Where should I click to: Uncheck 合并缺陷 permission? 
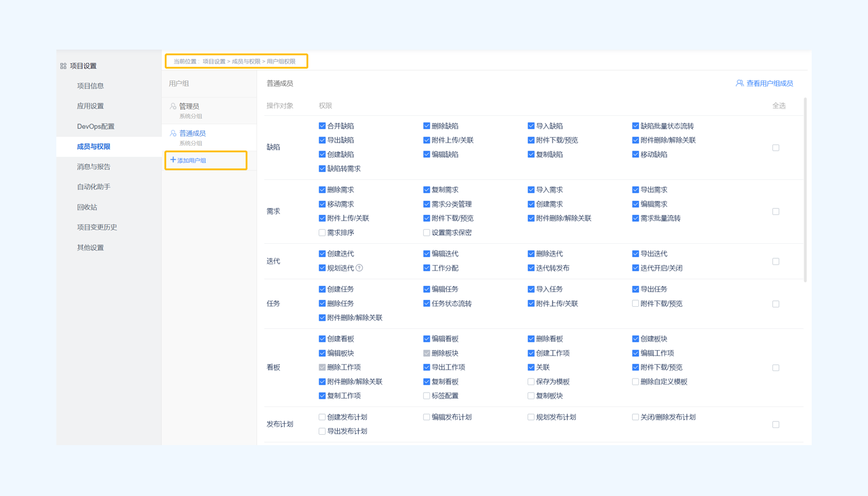coord(322,126)
